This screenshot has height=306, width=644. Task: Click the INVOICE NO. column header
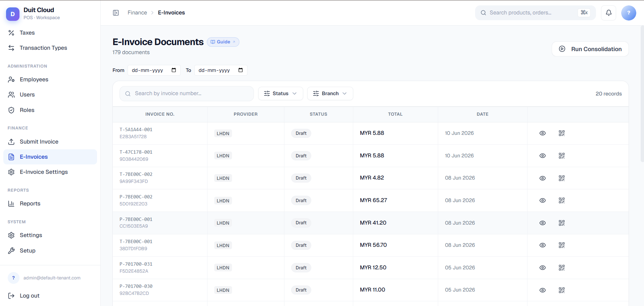160,114
